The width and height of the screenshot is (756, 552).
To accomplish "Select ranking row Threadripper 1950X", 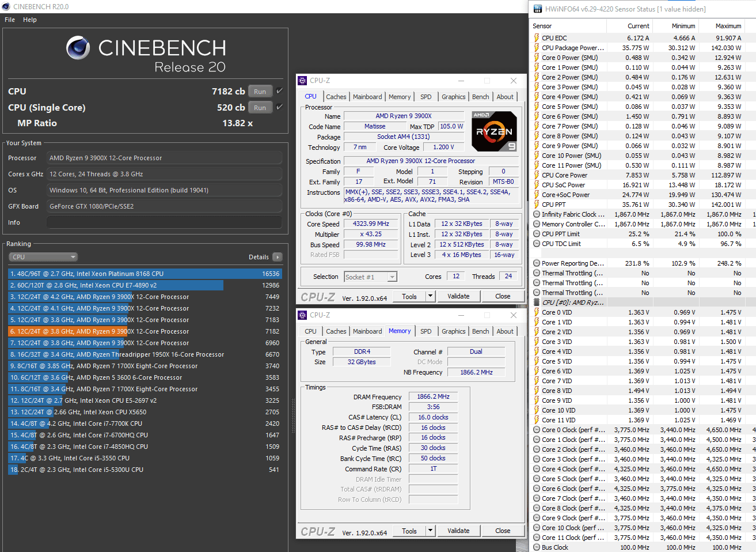I will (x=145, y=354).
